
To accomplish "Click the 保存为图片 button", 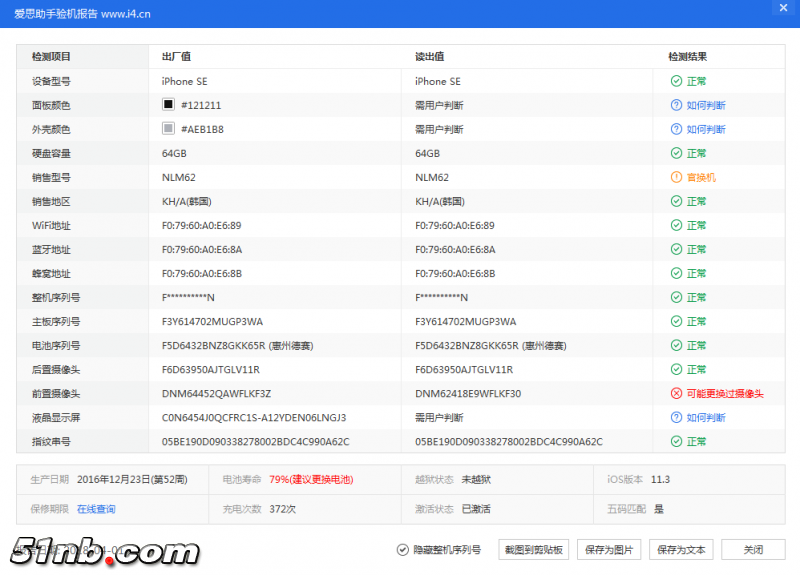I will point(608,550).
